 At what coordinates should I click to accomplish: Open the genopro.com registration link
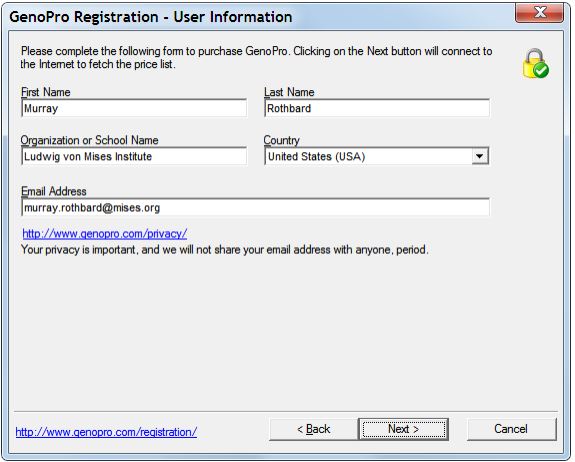[x=106, y=432]
